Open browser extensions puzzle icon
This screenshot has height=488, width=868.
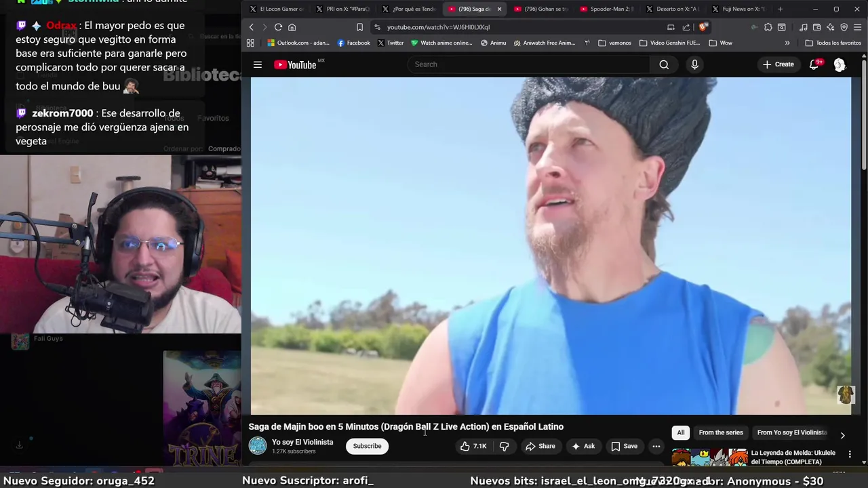pos(768,27)
